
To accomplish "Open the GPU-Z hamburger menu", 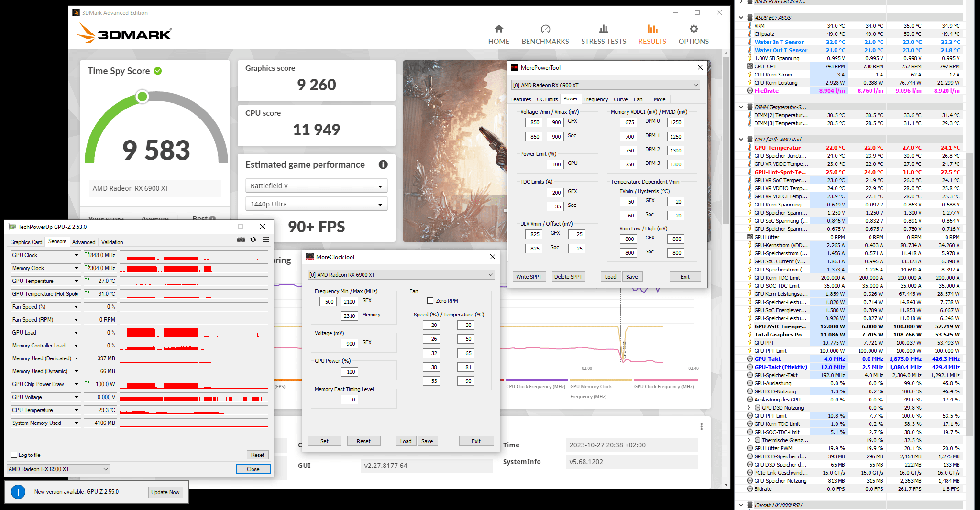I will tap(265, 239).
